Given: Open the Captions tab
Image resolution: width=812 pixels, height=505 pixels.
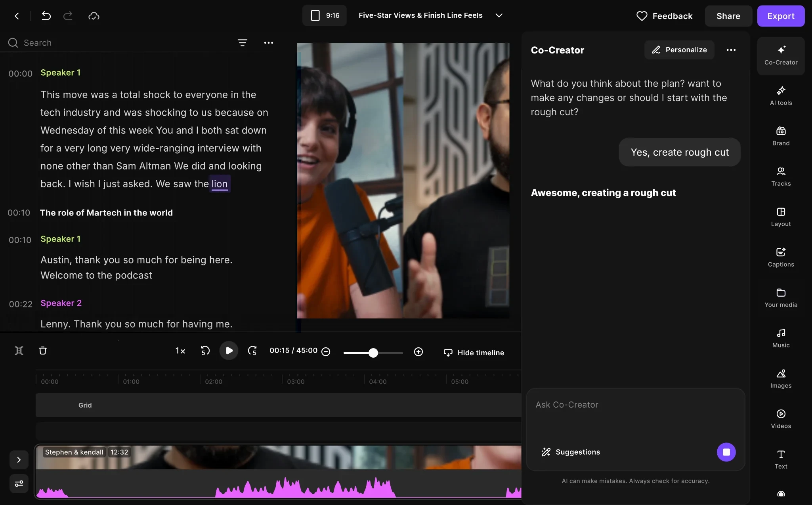Looking at the screenshot, I should [x=781, y=258].
